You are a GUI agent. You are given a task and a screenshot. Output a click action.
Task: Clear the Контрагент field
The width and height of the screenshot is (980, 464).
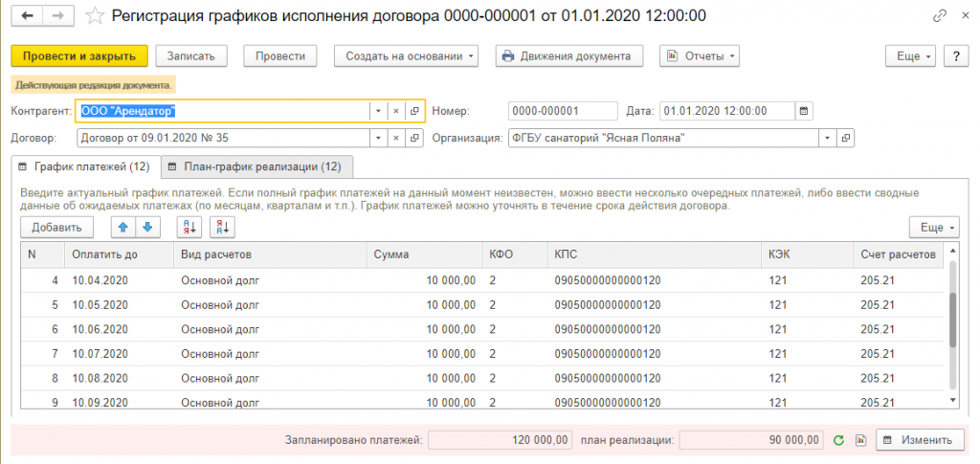point(396,111)
